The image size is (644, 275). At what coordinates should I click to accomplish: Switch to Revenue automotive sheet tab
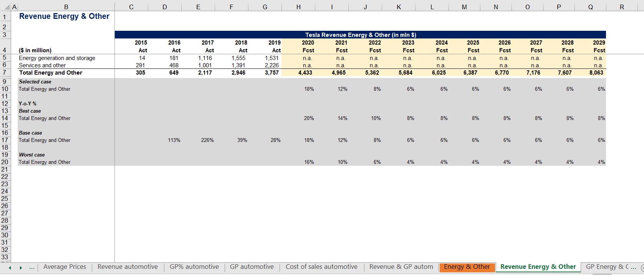[x=127, y=267]
